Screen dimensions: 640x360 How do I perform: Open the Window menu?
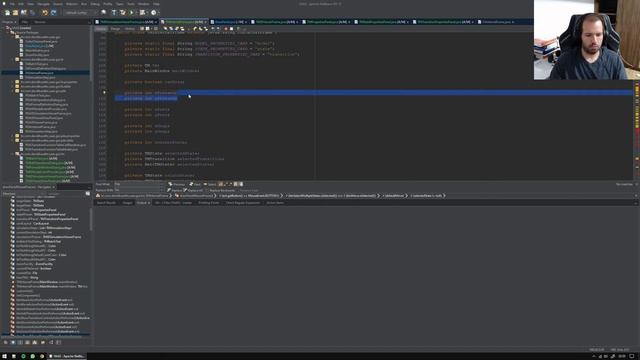[143, 4]
